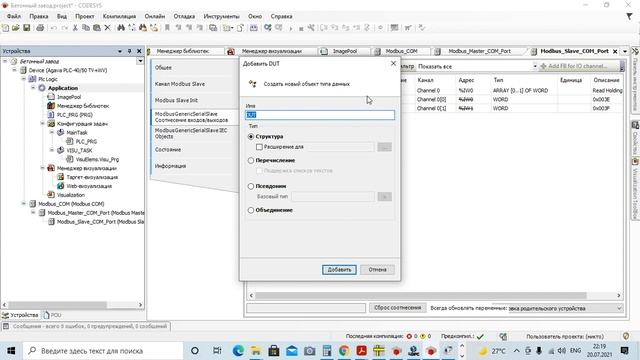Image resolution: width=640 pixels, height=360 pixels.
Task: Open the Онлайн menu
Action: [x=155, y=16]
